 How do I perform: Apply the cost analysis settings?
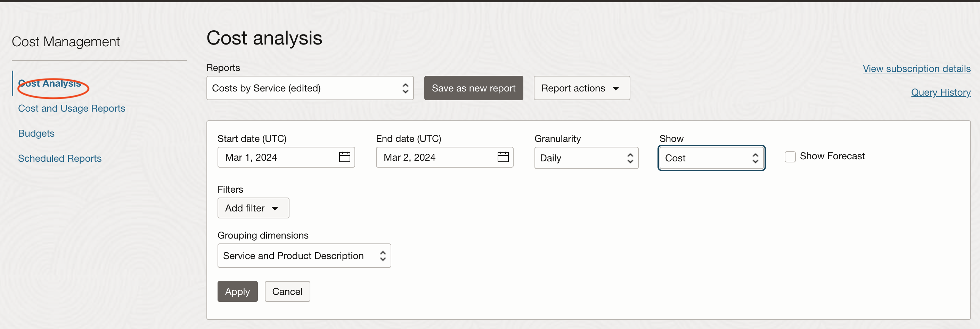click(x=237, y=291)
